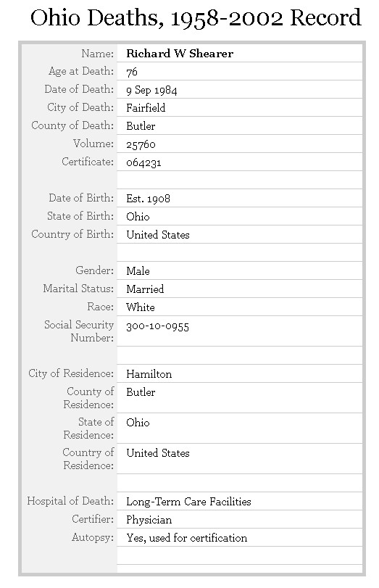Click the Race value White
This screenshot has height=588, width=379.
(x=141, y=307)
